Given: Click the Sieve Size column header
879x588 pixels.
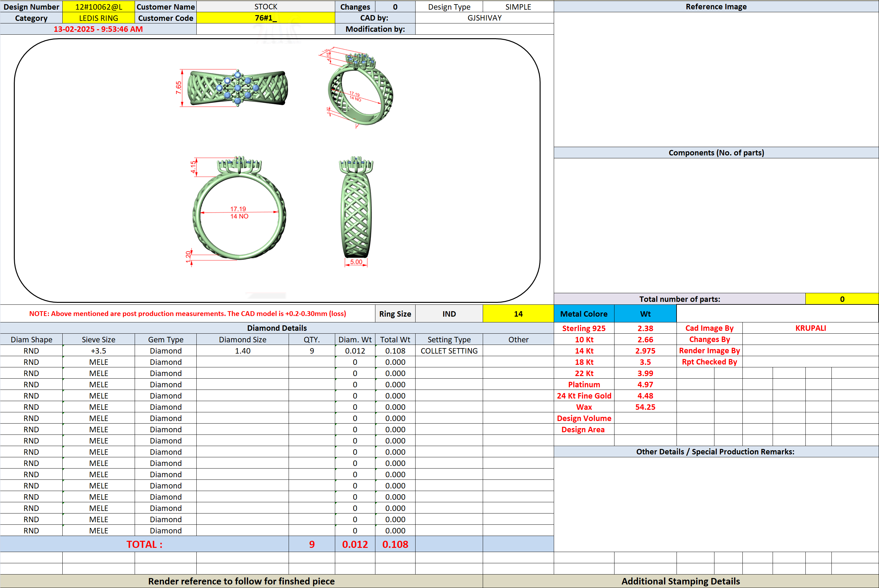Looking at the screenshot, I should tap(99, 339).
